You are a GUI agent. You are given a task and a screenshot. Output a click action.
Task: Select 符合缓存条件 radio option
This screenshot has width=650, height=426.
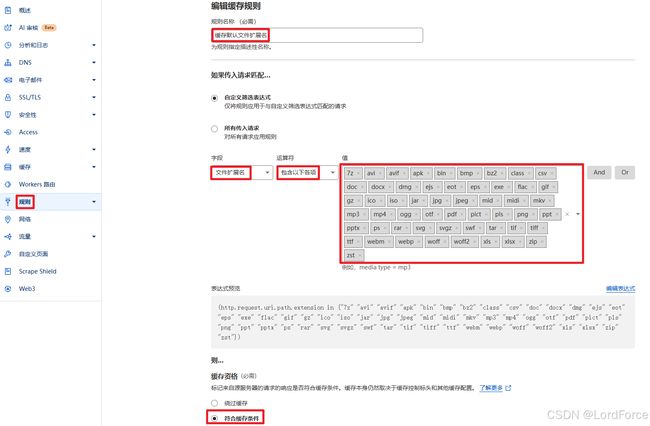click(x=214, y=418)
